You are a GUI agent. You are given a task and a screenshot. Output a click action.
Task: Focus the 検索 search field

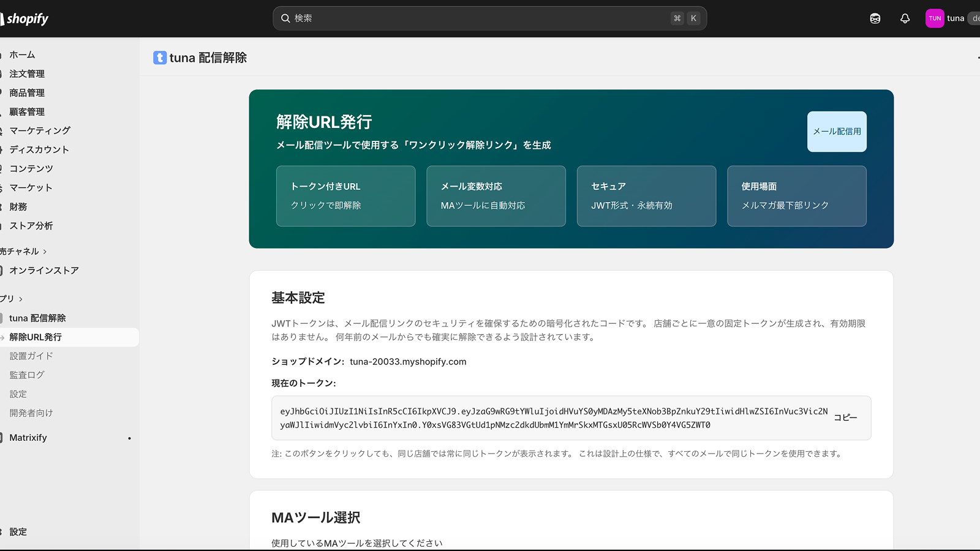pos(490,18)
